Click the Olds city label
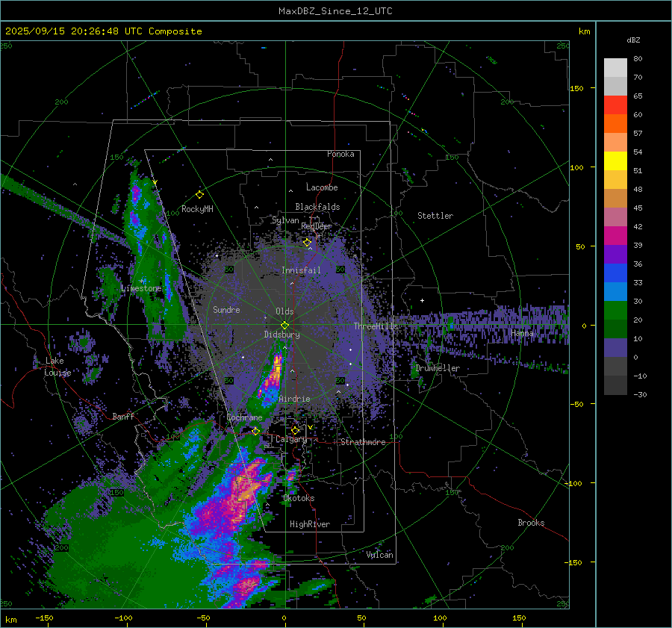672x628 pixels. [284, 311]
